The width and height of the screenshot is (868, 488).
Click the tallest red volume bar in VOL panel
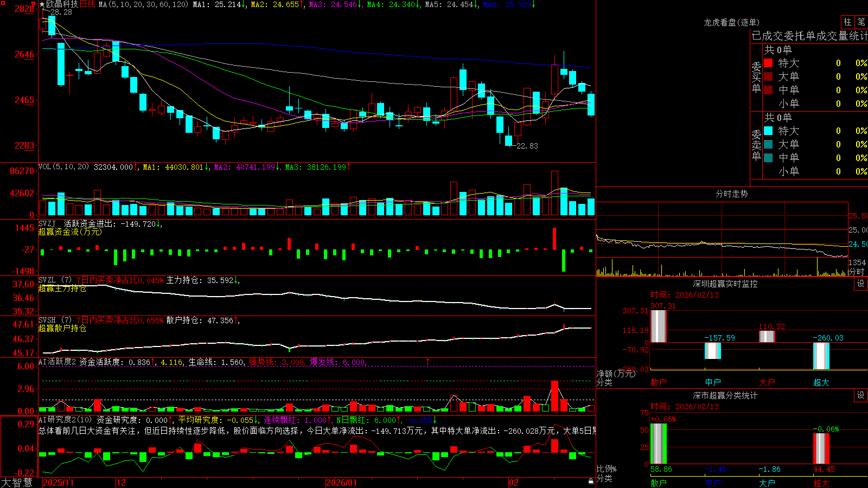point(554,193)
